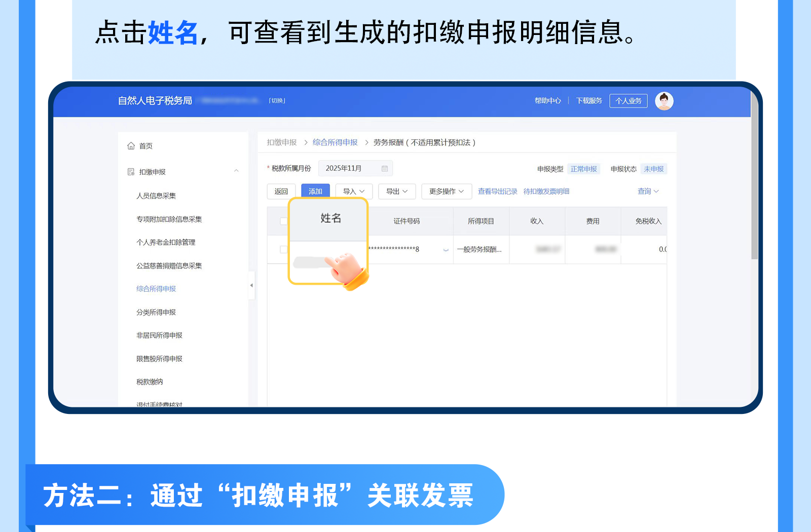Viewport: 811px width, 532px height.
Task: Open 人员信息采集 in the sidebar
Action: pyautogui.click(x=156, y=196)
